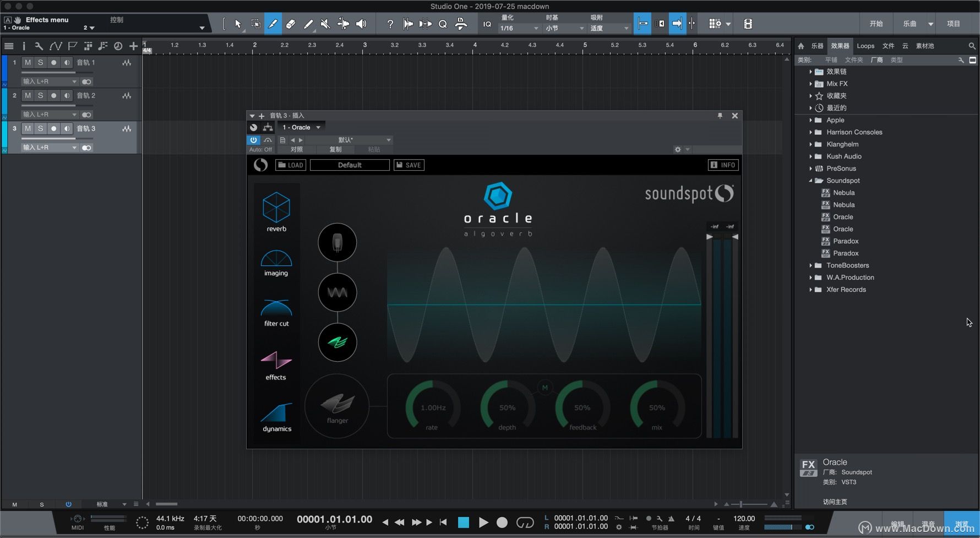Switch to the 乐器 instruments tab
Image resolution: width=980 pixels, height=538 pixels.
(x=817, y=46)
